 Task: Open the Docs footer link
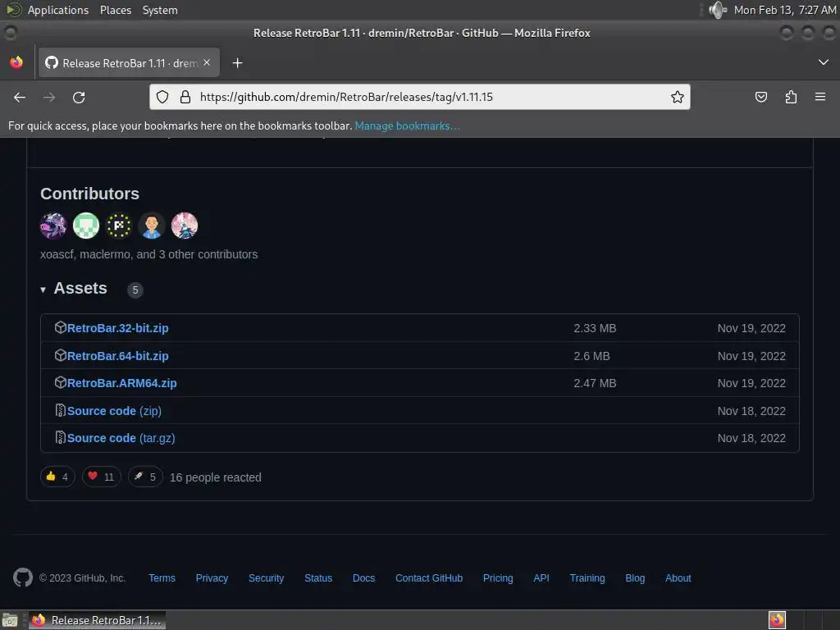(363, 578)
